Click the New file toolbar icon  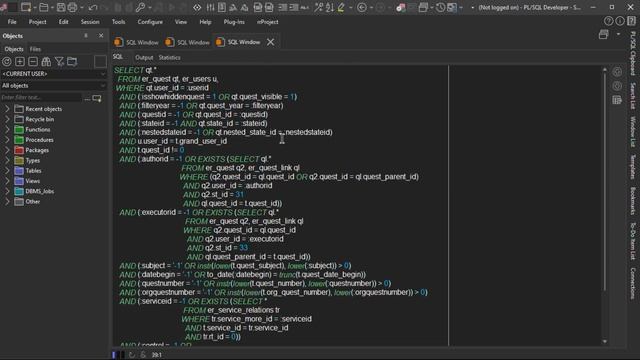(26, 7)
